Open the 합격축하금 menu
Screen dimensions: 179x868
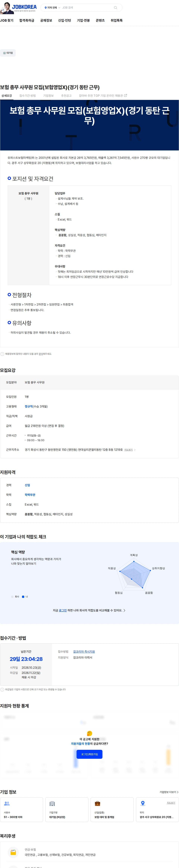pyautogui.click(x=27, y=21)
